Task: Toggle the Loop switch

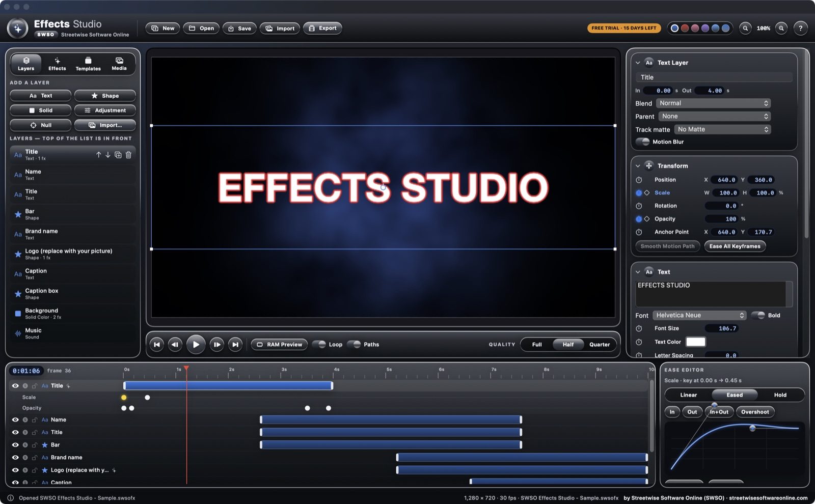Action: tap(319, 345)
